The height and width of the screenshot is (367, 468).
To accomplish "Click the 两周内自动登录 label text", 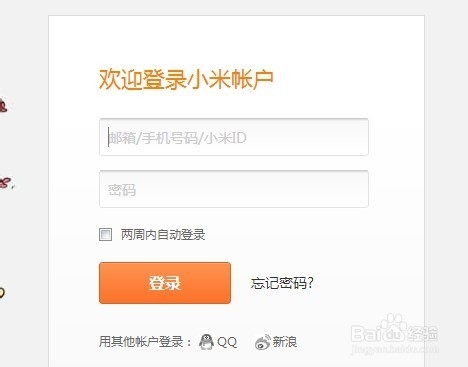I will [163, 235].
